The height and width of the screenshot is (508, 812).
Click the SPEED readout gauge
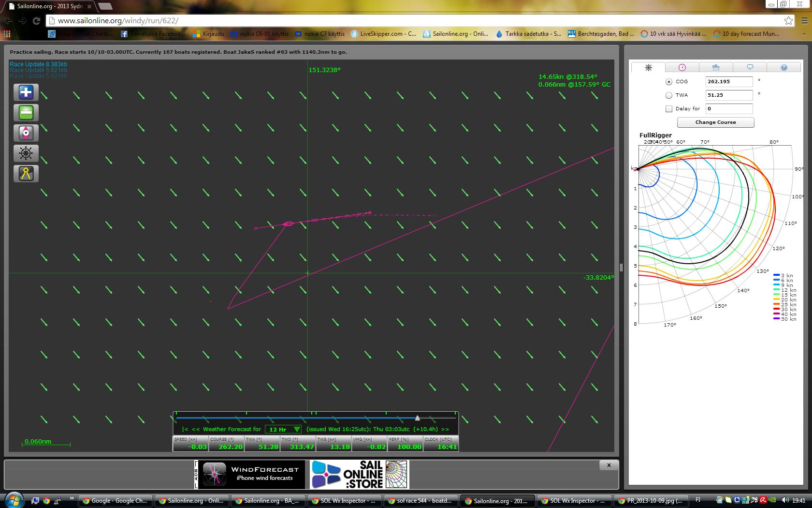point(190,444)
